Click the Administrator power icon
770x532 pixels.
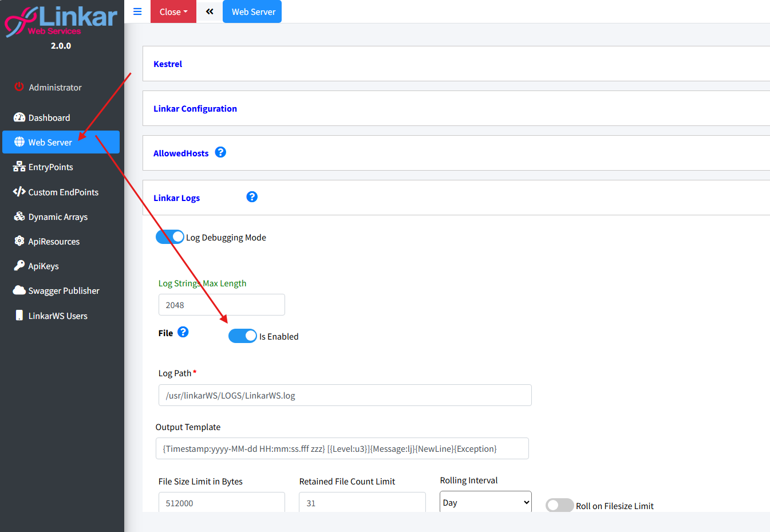[19, 87]
